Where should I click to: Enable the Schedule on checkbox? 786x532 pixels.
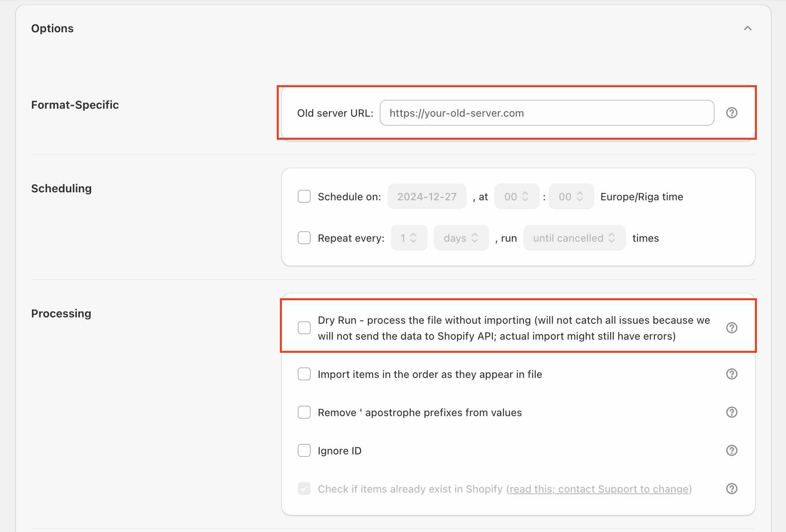pyautogui.click(x=304, y=196)
